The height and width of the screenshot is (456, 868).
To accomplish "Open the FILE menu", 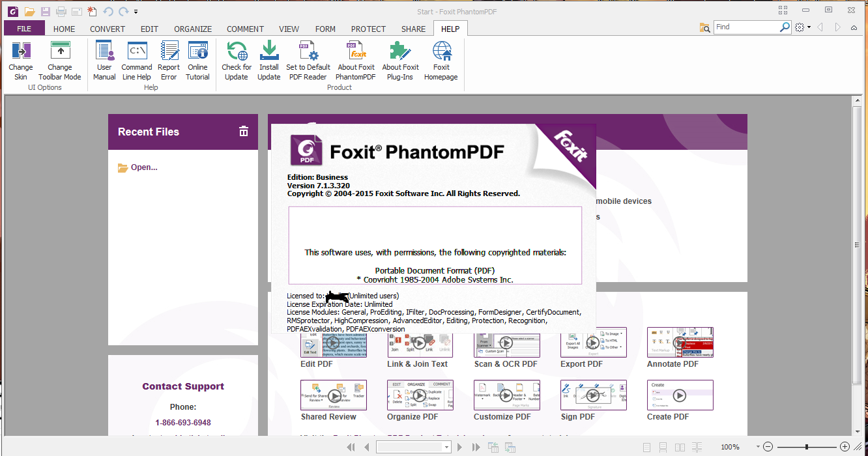I will [24, 29].
